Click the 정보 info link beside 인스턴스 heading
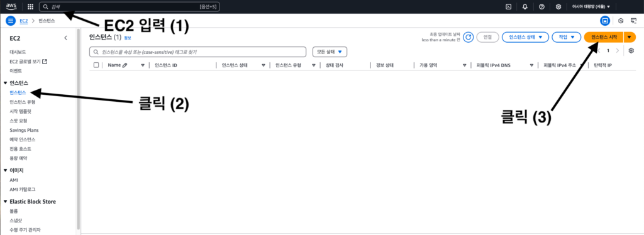Viewport: 644px width, 235px height. coord(127,38)
